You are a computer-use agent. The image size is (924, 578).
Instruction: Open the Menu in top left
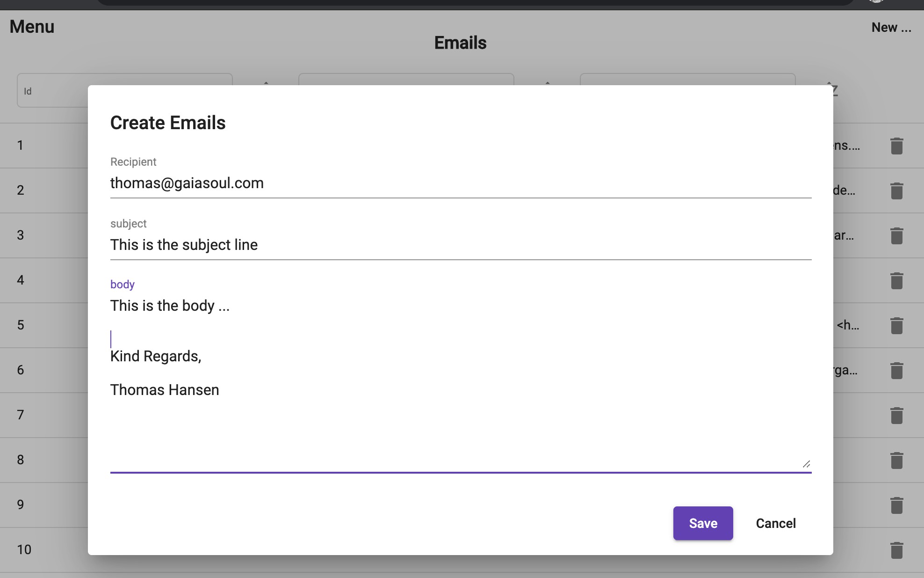pyautogui.click(x=32, y=27)
